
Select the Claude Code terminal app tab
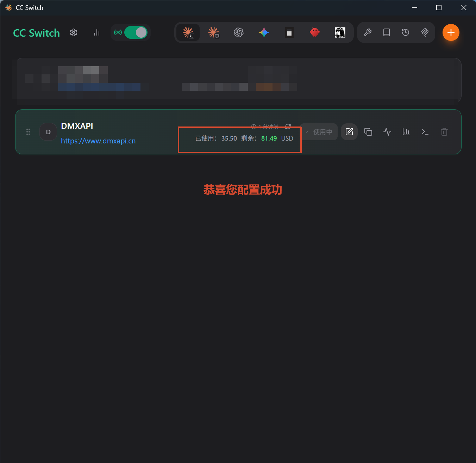pyautogui.click(x=188, y=32)
